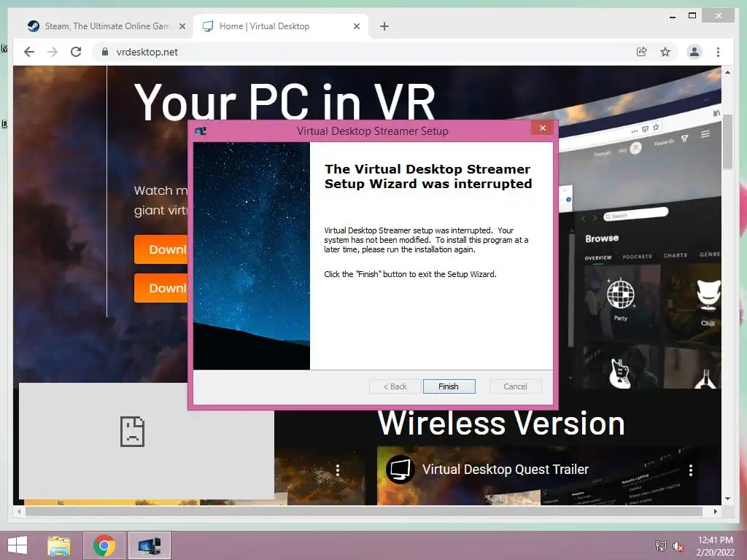The width and height of the screenshot is (747, 560).
Task: Click the Chrome taskbar icon
Action: [x=104, y=545]
